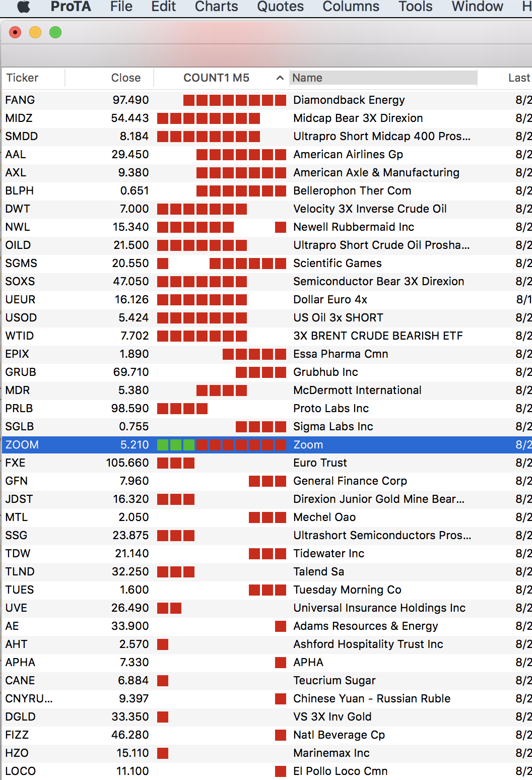Click the APHA ticker cell
The width and height of the screenshot is (532, 780).
(20, 662)
